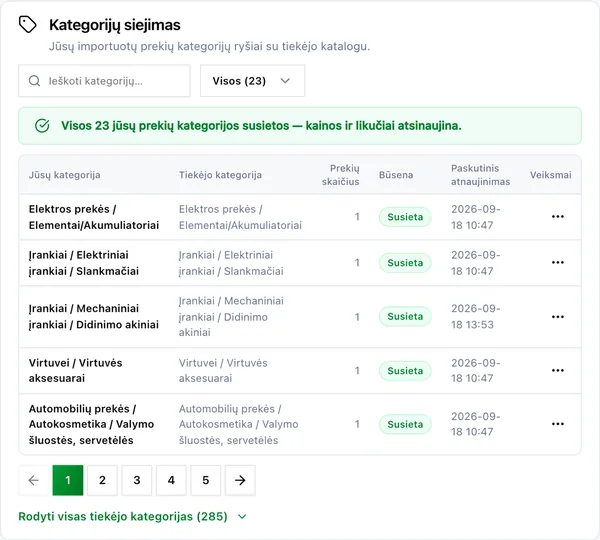Open actions menu for Didinimo akiniai row

558,317
